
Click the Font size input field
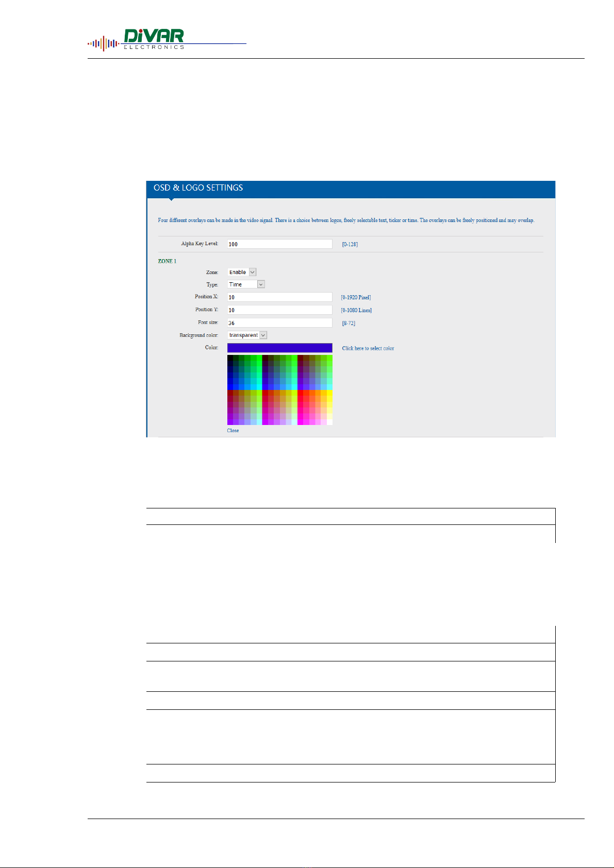click(x=279, y=322)
